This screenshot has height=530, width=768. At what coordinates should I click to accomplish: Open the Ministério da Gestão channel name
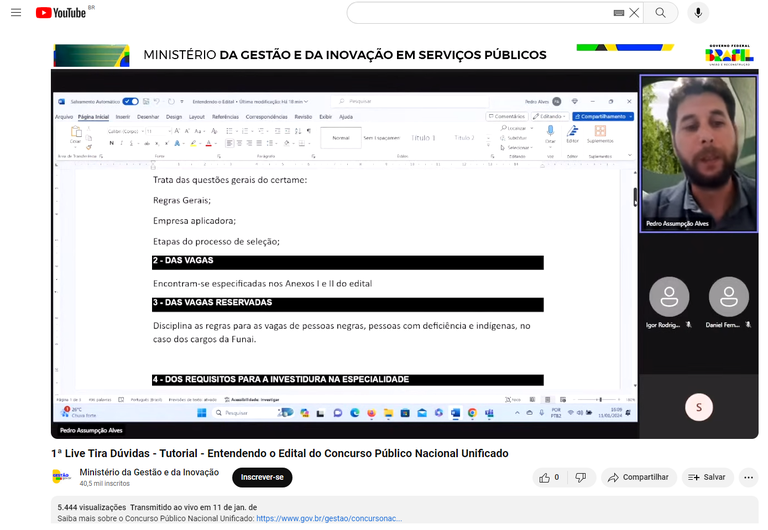pyautogui.click(x=149, y=472)
